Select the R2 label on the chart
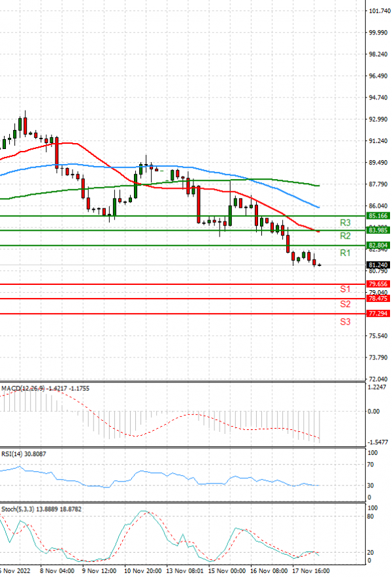Viewport: 392px width, 577px height. click(x=345, y=236)
